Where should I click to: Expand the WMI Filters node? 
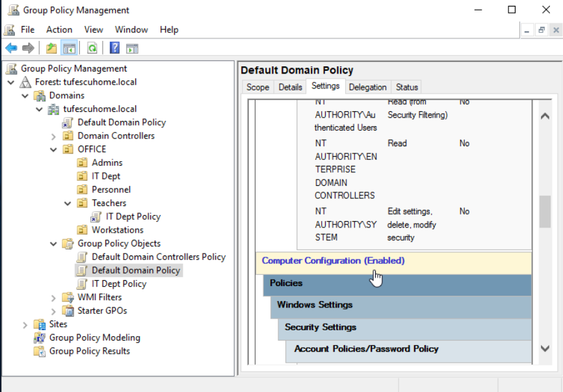click(53, 298)
